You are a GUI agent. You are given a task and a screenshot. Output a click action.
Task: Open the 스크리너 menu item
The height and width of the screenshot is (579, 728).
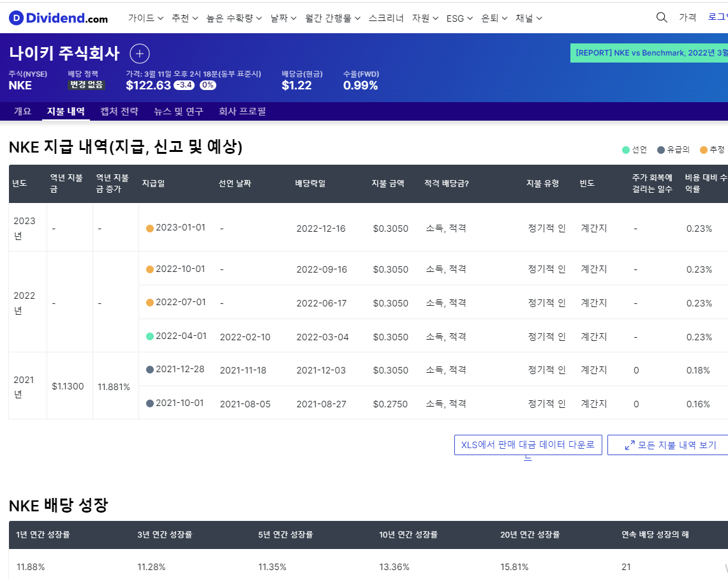pyautogui.click(x=386, y=18)
